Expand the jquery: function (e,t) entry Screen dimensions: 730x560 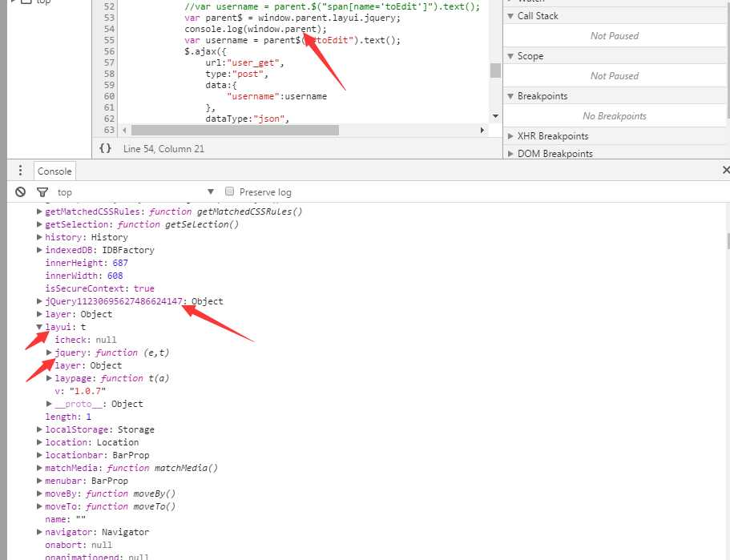(x=50, y=353)
